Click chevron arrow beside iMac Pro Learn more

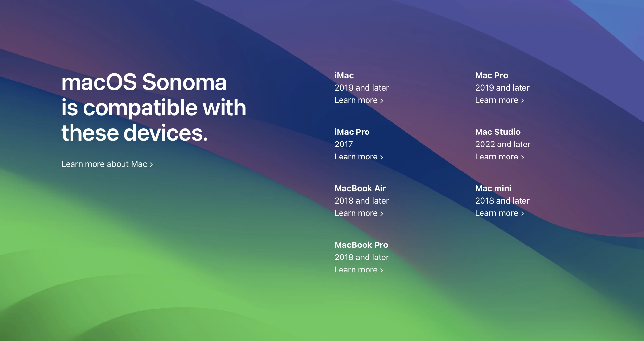(382, 158)
